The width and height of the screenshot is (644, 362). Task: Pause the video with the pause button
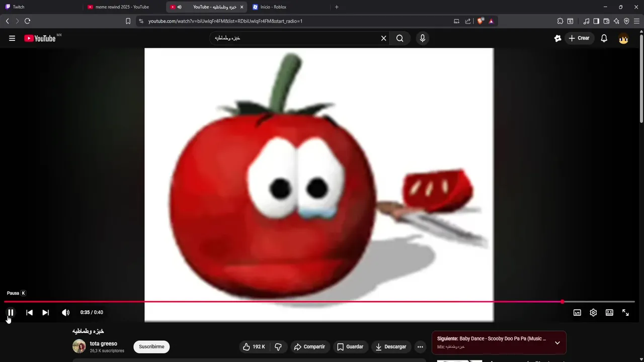11,312
